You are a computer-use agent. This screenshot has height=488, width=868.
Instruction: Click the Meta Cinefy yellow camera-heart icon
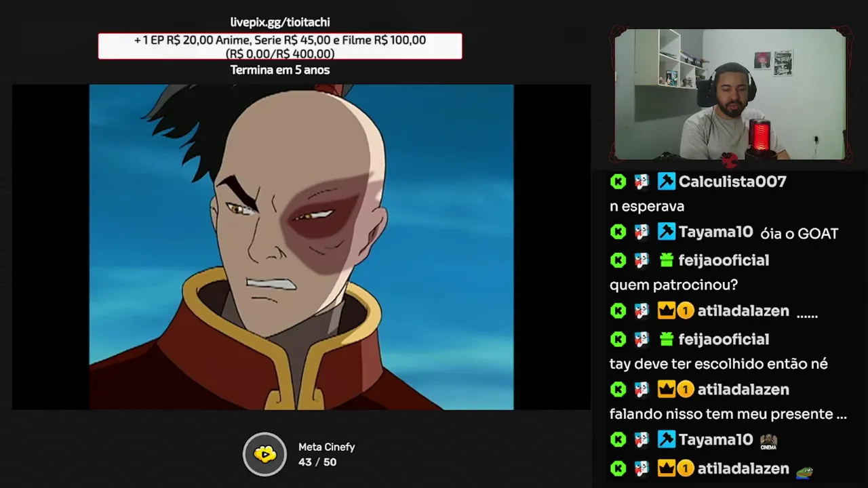click(265, 454)
